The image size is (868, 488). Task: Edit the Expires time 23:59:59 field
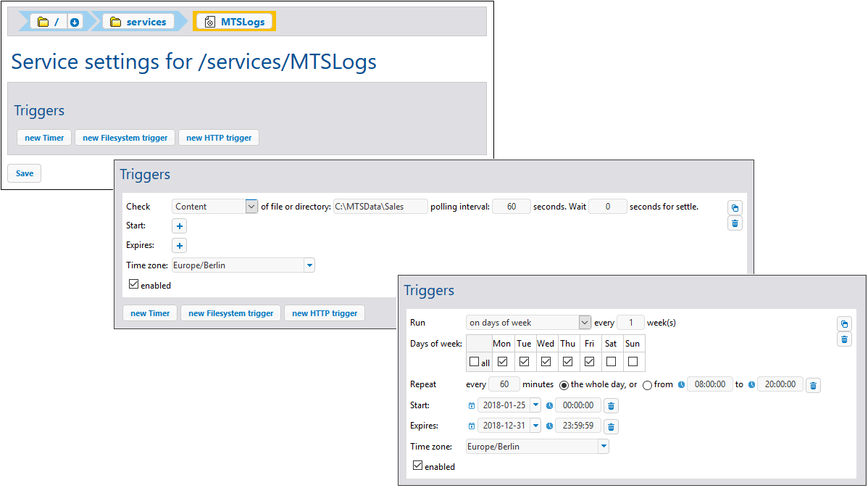[x=578, y=426]
